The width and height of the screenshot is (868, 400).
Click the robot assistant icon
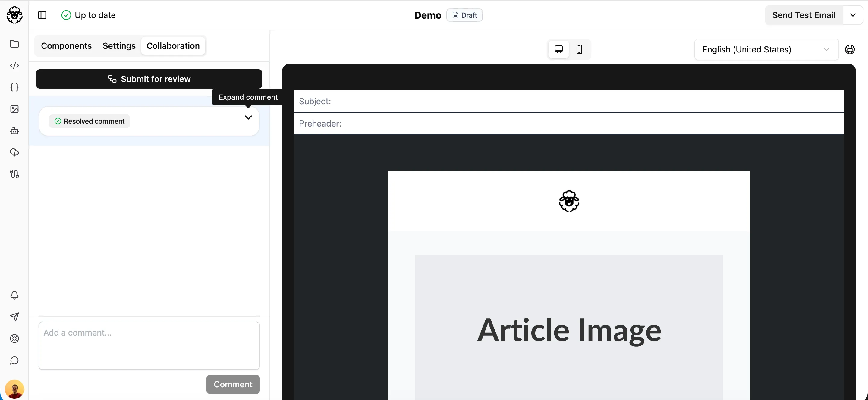tap(14, 131)
